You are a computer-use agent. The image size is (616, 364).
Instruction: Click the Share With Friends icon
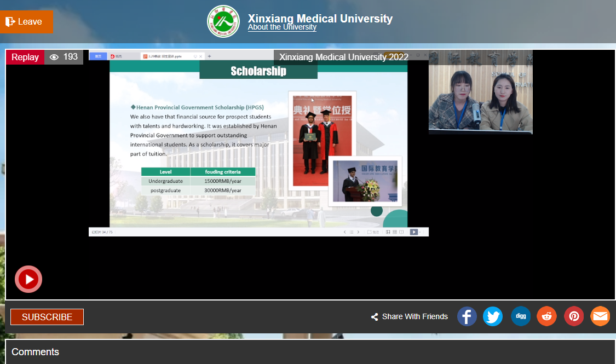(x=375, y=317)
